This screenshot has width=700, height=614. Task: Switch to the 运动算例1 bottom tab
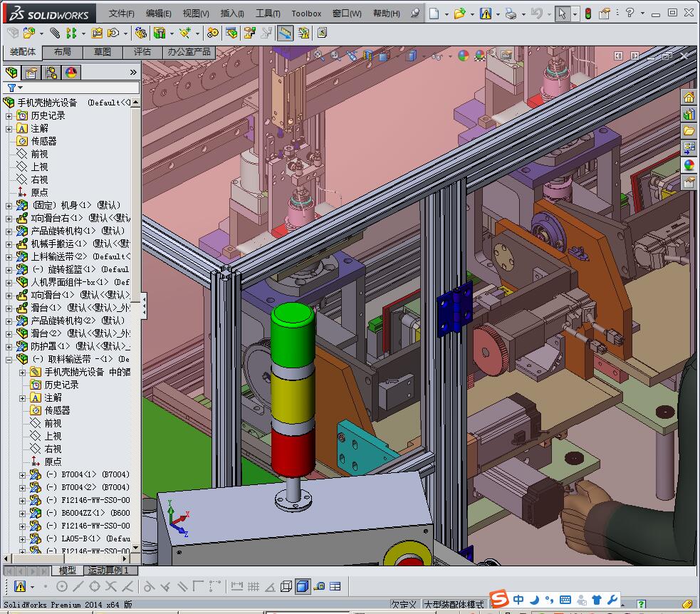(108, 571)
